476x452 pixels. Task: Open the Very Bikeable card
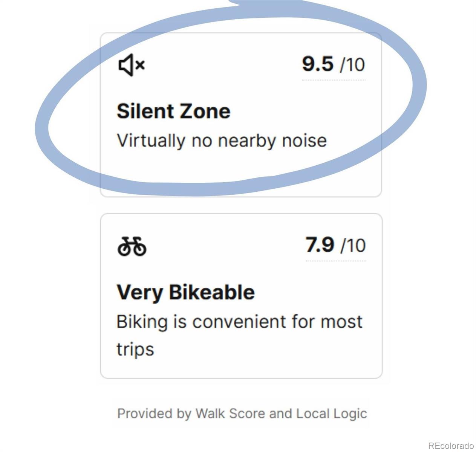pyautogui.click(x=241, y=296)
